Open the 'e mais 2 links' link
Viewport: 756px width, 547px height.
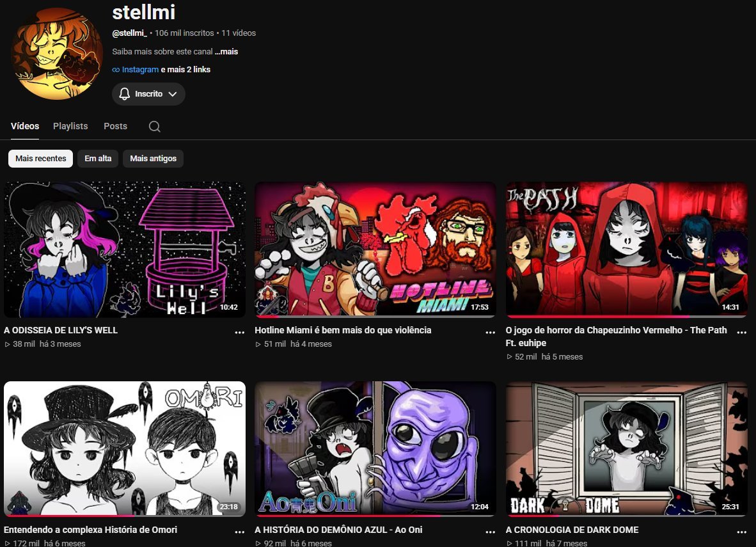click(185, 70)
